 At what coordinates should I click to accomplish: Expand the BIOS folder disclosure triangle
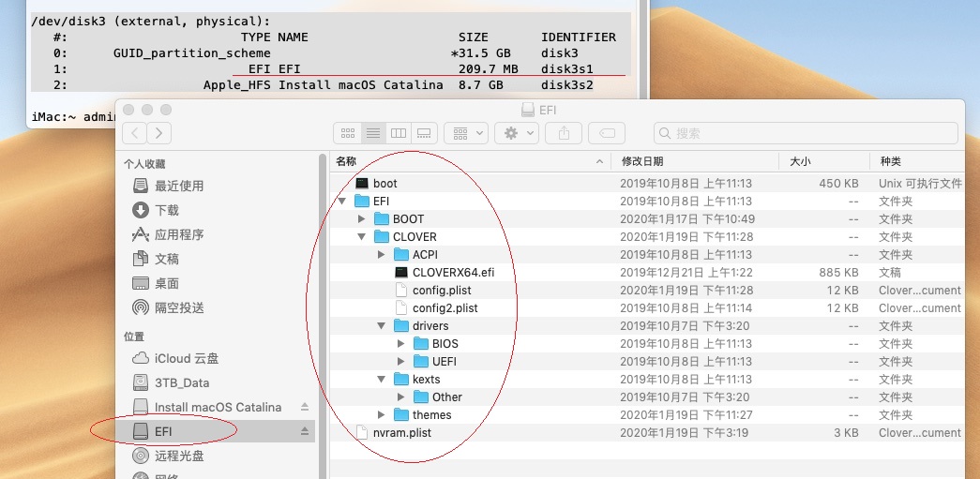click(x=401, y=343)
